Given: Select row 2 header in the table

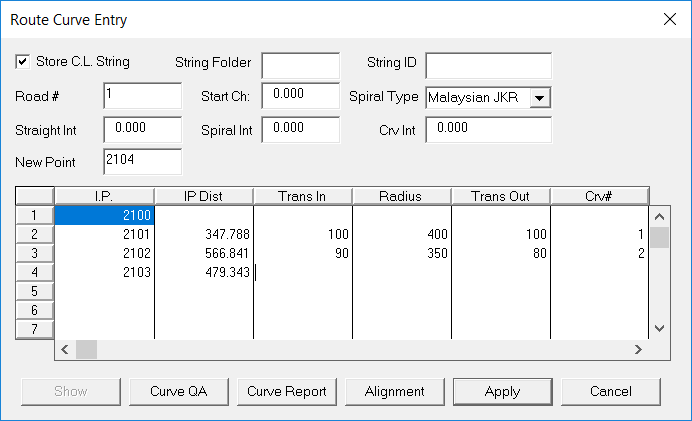Looking at the screenshot, I should (x=35, y=234).
